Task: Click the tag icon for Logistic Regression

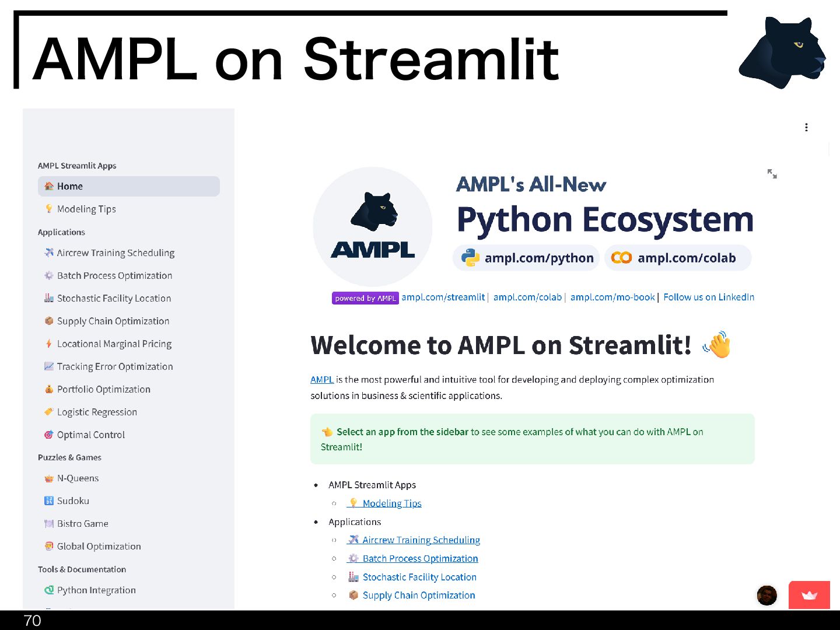Action: pos(49,412)
